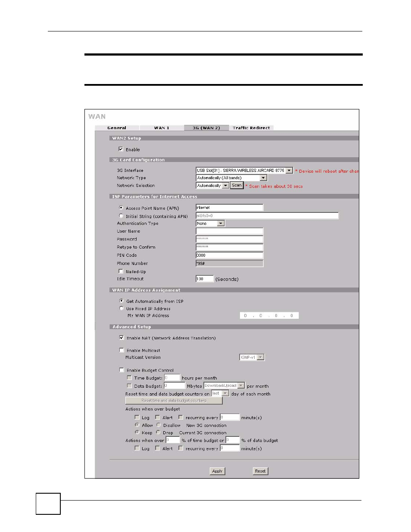The image size is (411, 532).
Task: Click the % of data budget field
Action: [233, 440]
